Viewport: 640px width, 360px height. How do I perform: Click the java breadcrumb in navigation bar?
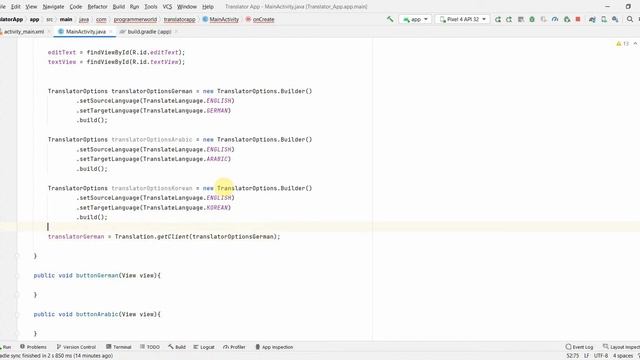coord(84,19)
